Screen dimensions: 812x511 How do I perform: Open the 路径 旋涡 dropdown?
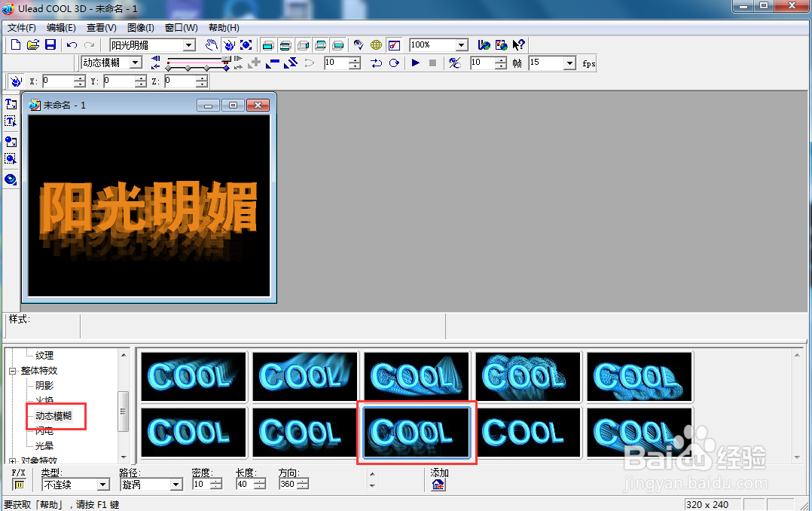(176, 485)
